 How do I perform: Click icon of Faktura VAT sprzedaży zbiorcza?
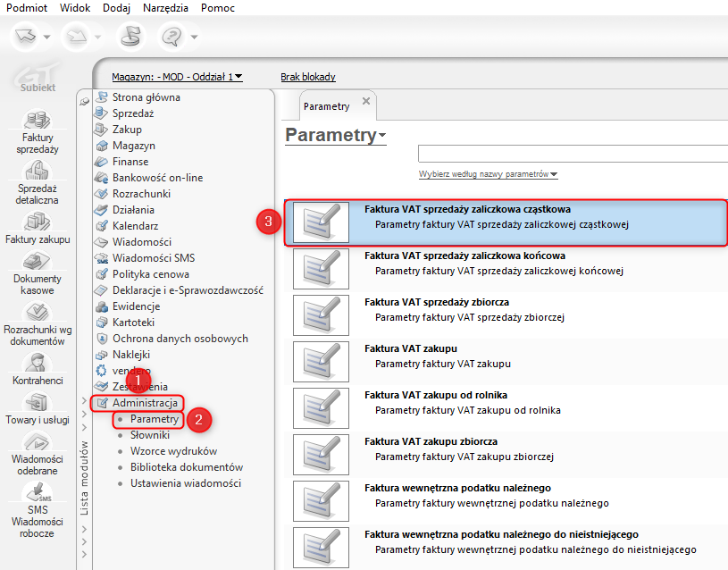click(x=321, y=315)
